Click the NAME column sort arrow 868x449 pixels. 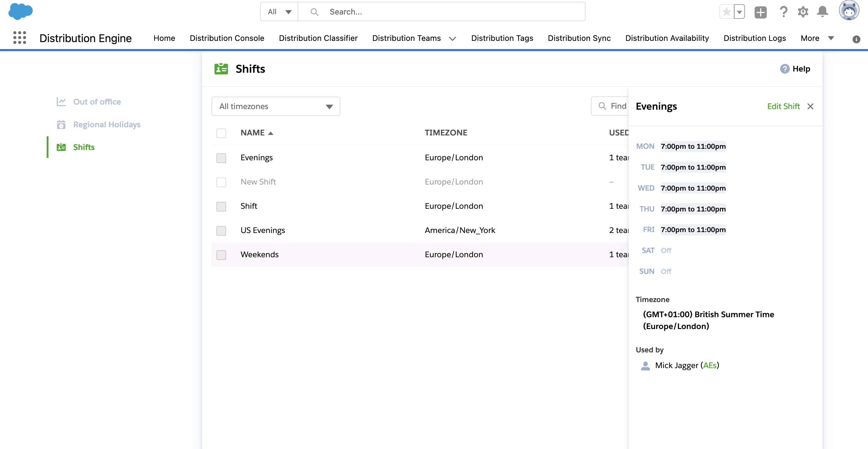[270, 133]
